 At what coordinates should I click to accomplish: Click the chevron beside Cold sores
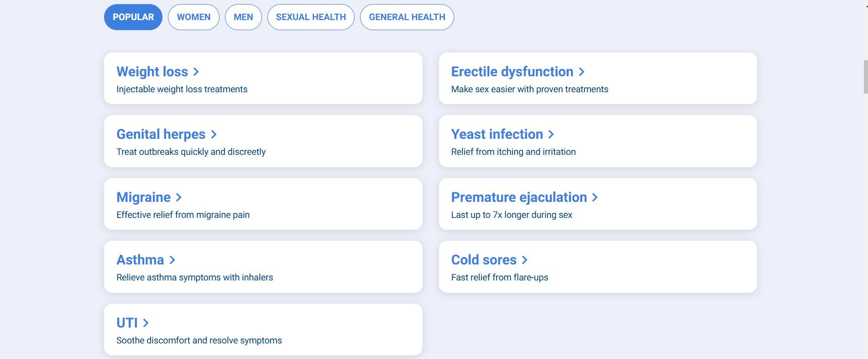[524, 260]
